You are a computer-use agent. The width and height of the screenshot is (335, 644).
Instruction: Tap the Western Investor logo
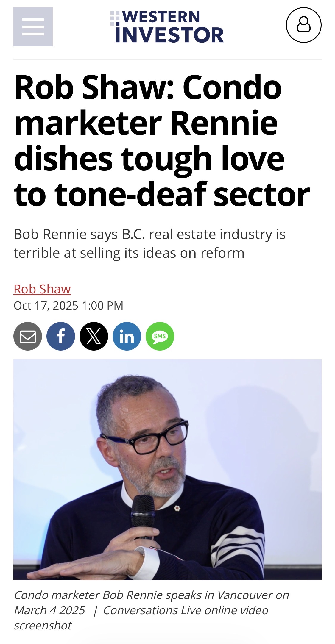coord(167,27)
